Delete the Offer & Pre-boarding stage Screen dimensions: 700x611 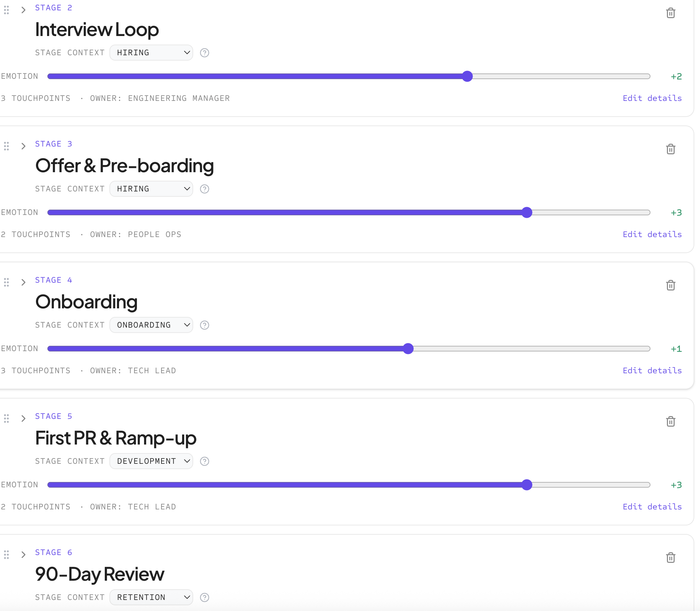[670, 149]
